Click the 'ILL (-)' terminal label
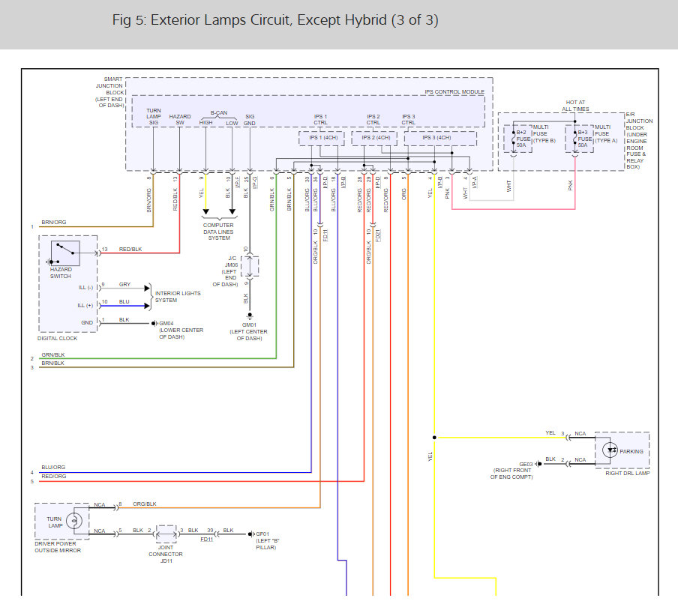 (85, 288)
